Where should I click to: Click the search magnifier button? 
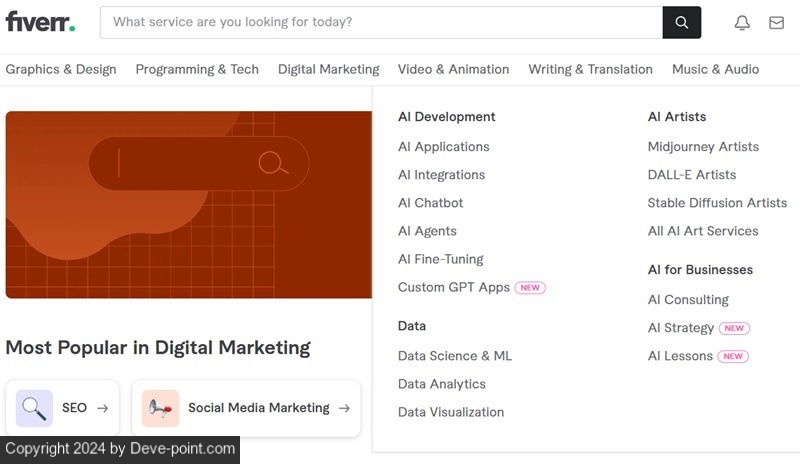681,22
